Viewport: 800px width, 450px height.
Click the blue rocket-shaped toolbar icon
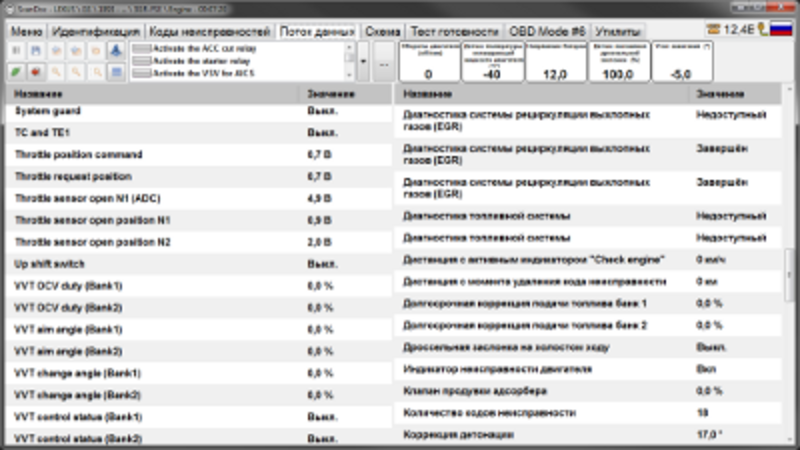coord(115,48)
